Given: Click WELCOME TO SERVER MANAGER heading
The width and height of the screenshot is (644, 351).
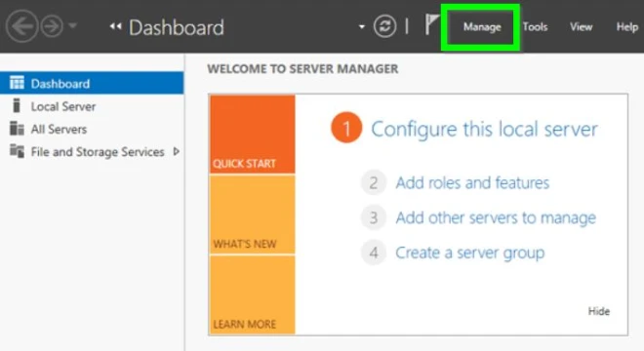Looking at the screenshot, I should (x=302, y=68).
